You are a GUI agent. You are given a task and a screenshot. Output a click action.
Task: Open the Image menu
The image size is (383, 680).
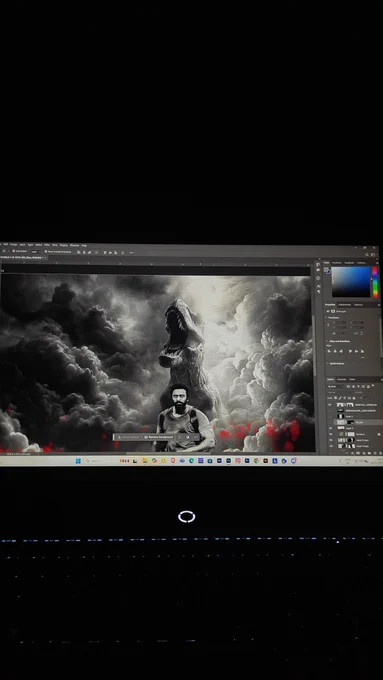(13, 245)
